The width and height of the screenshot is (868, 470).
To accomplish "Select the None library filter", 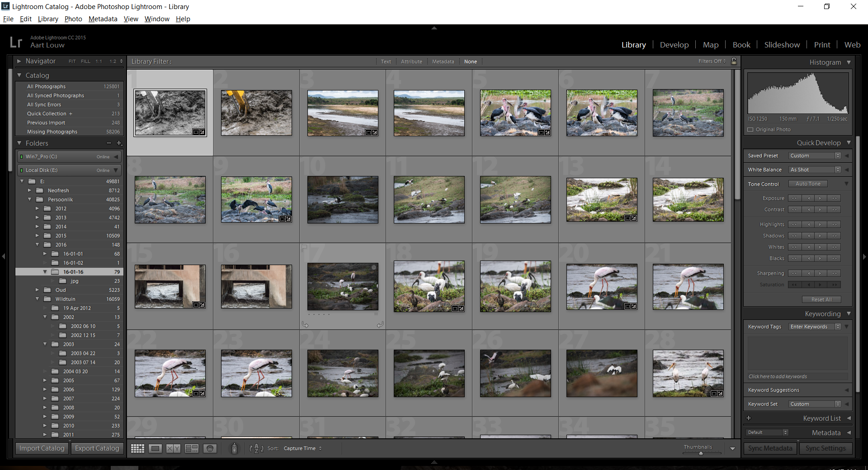I will 471,62.
